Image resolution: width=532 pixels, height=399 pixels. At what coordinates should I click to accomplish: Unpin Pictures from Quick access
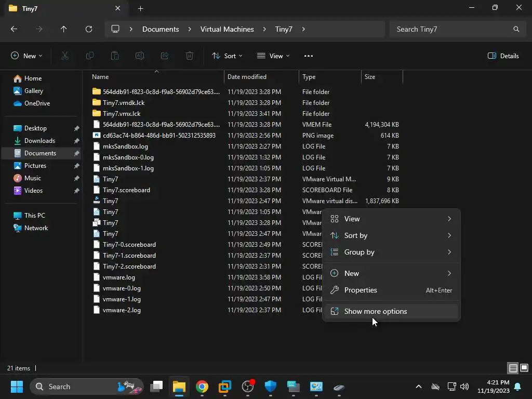[77, 166]
